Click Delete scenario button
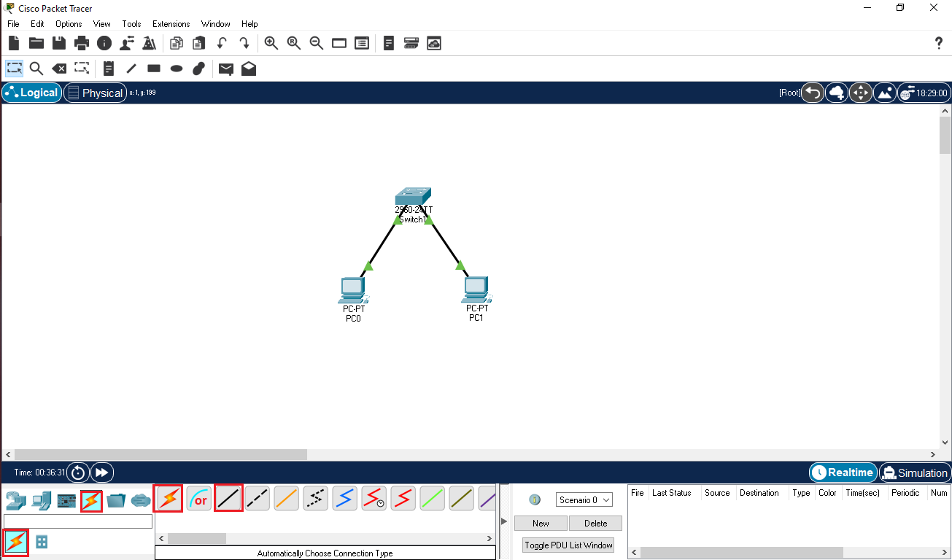This screenshot has height=560, width=952. 596,523
